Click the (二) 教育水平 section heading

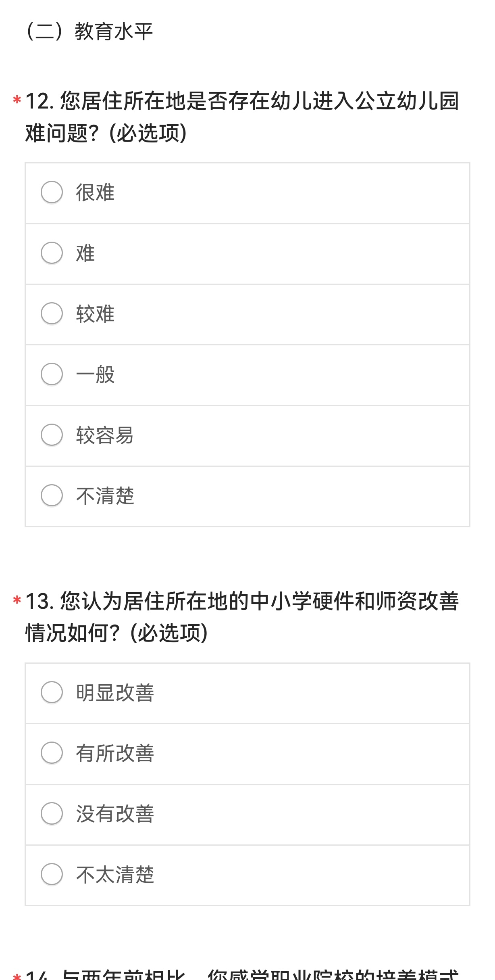(89, 31)
